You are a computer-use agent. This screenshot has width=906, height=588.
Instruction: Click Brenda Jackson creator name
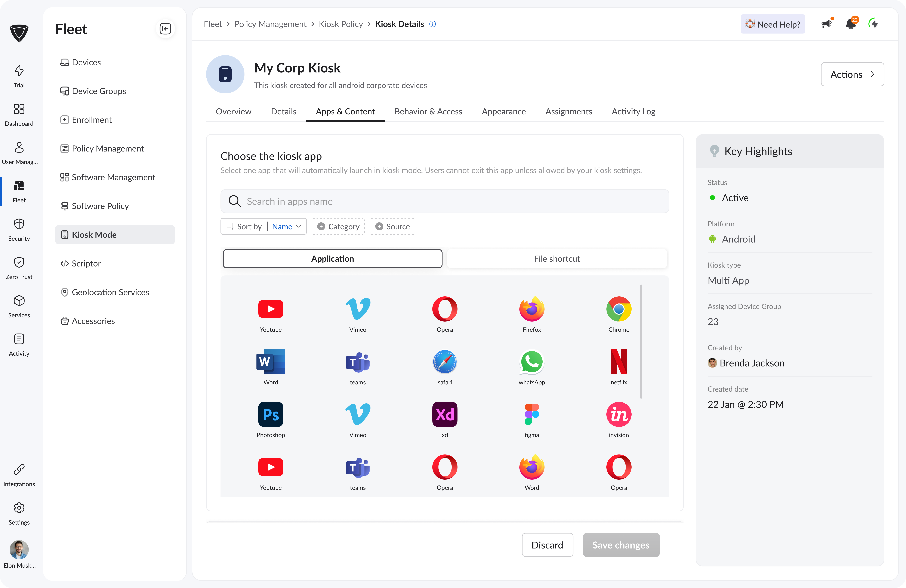[752, 363]
